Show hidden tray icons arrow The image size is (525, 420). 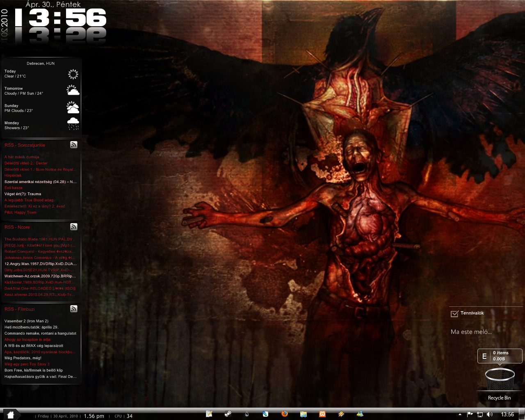click(460, 414)
